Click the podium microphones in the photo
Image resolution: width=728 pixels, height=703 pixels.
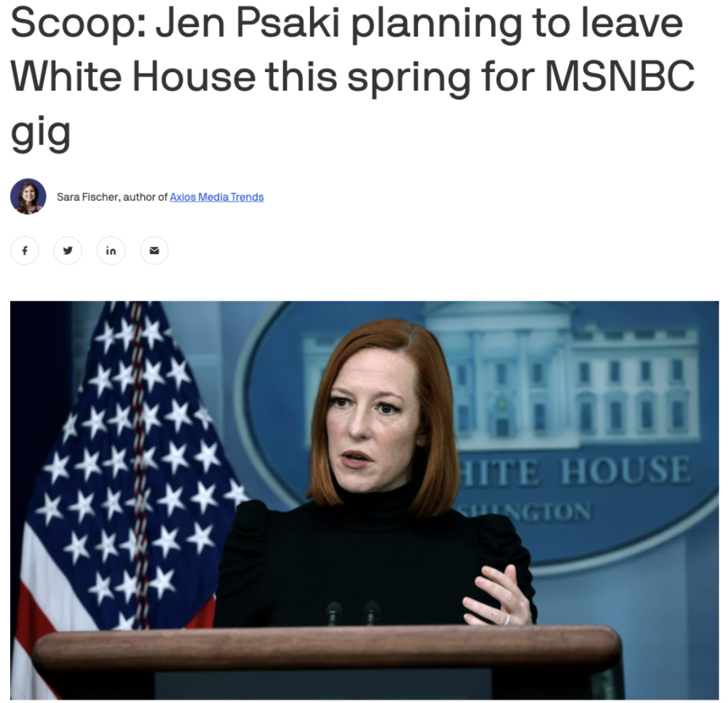[352, 613]
